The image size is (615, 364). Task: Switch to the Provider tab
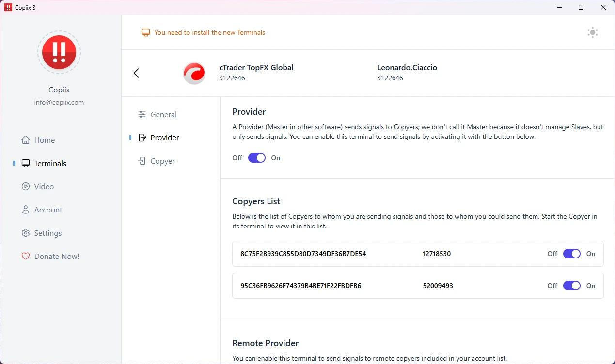coord(164,137)
